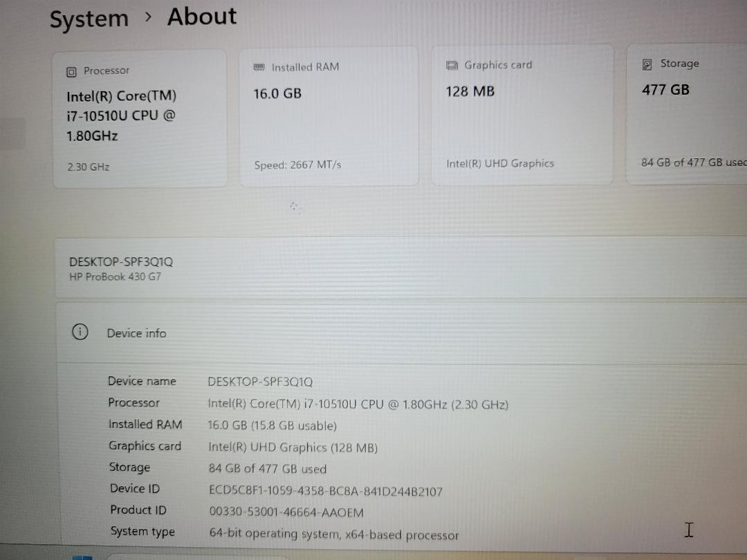747x560 pixels.
Task: Click the Device ID label
Action: (x=135, y=489)
